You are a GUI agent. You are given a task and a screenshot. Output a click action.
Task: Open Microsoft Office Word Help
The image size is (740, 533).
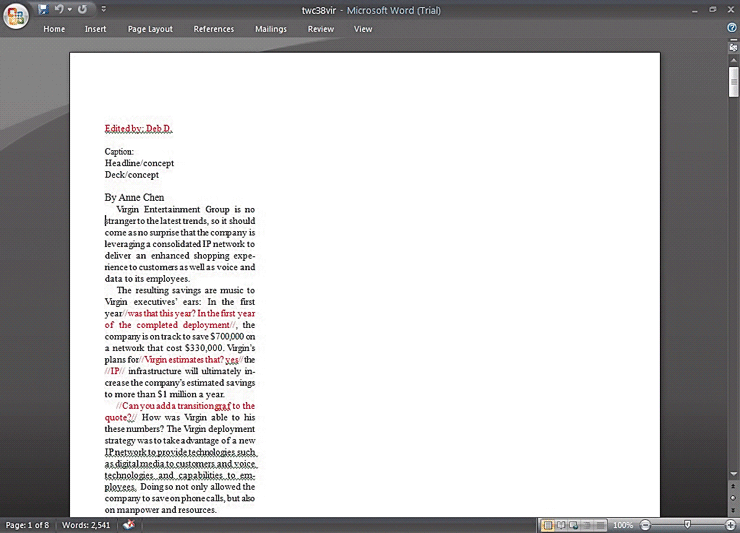click(x=732, y=28)
